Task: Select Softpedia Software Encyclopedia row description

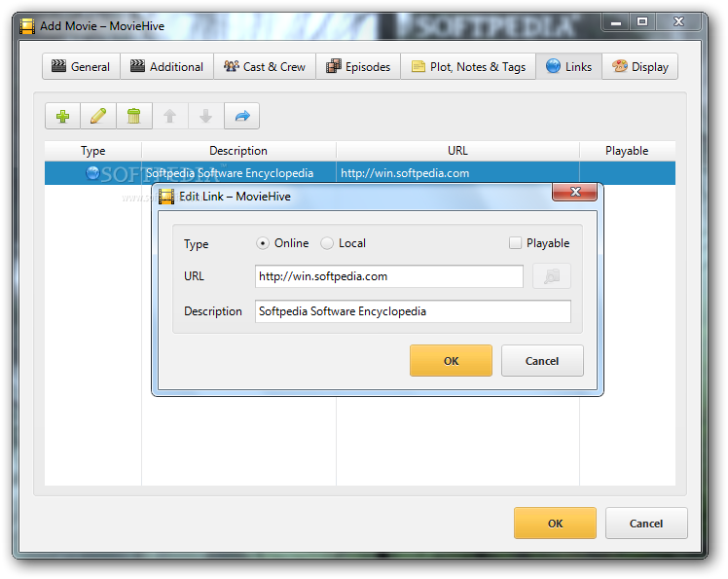Action: (238, 173)
